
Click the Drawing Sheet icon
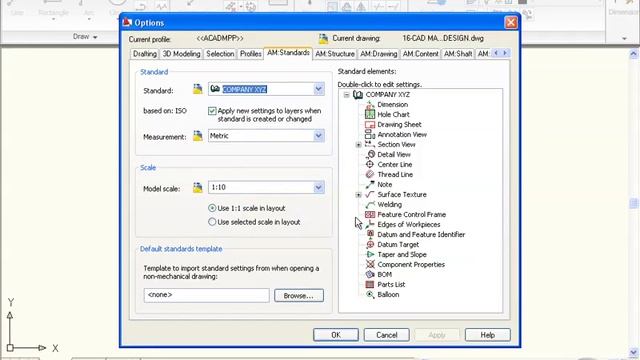click(x=370, y=124)
